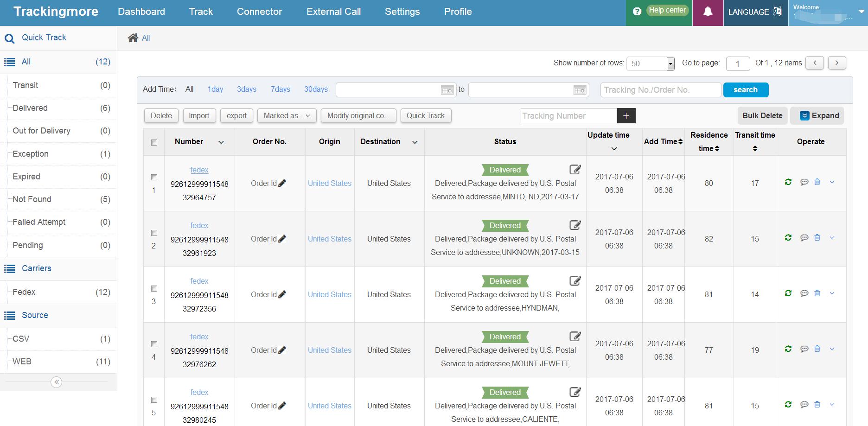Viewport: 868px width, 426px height.
Task: Expand the Destination column dropdown arrow
Action: [x=415, y=142]
